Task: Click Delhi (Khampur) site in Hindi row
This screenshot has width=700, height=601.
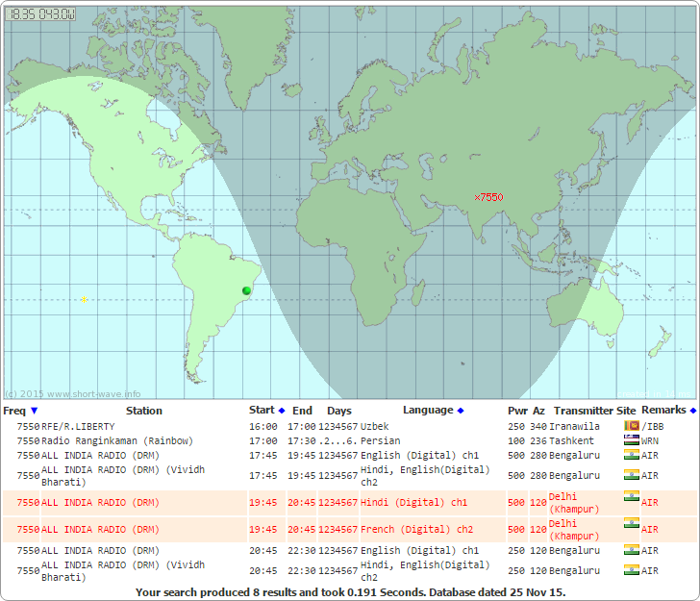Action: click(574, 503)
